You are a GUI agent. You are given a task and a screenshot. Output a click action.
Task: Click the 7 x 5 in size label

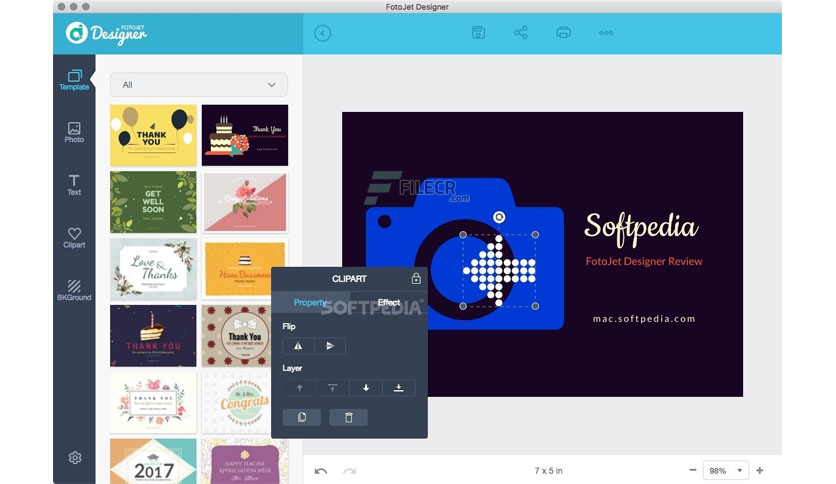coord(549,471)
